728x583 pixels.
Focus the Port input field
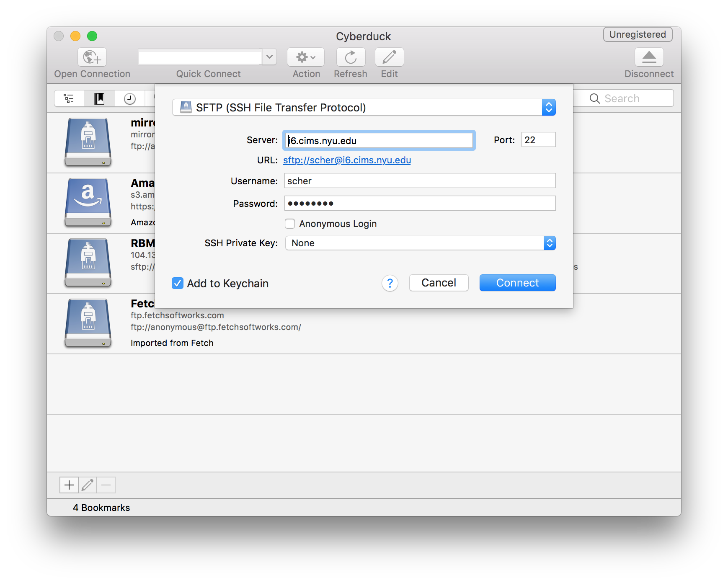(x=539, y=140)
